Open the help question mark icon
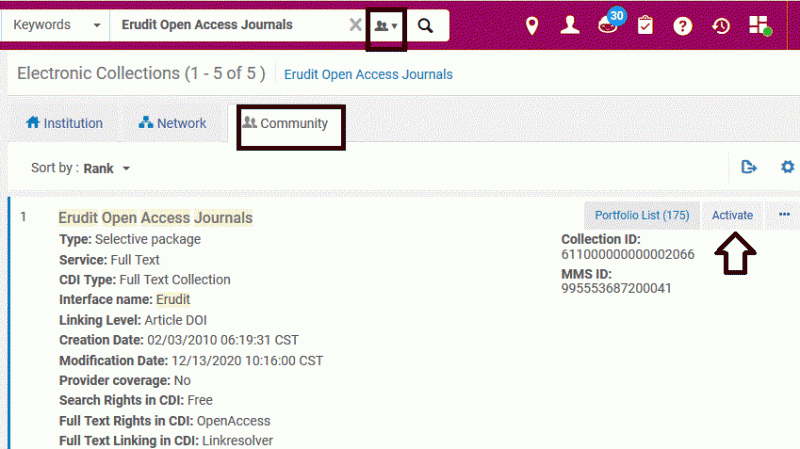Viewport: 800px width, 449px height. click(x=682, y=26)
